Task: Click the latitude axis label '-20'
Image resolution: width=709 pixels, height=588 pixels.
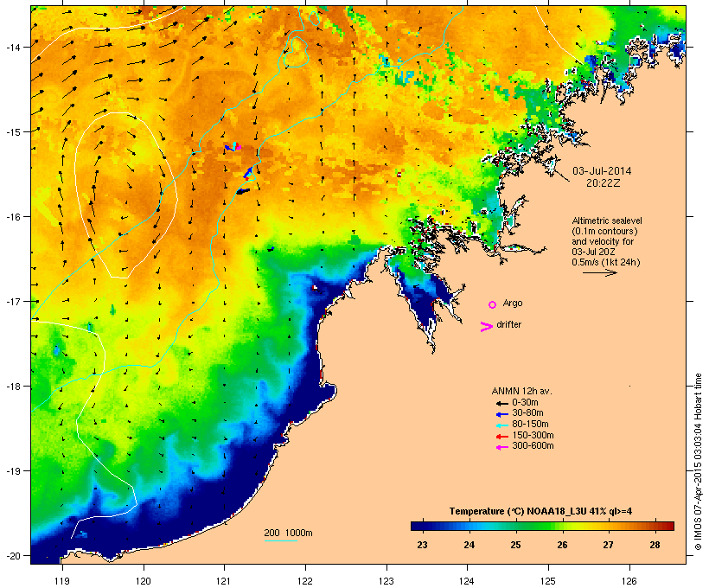Action: point(13,555)
